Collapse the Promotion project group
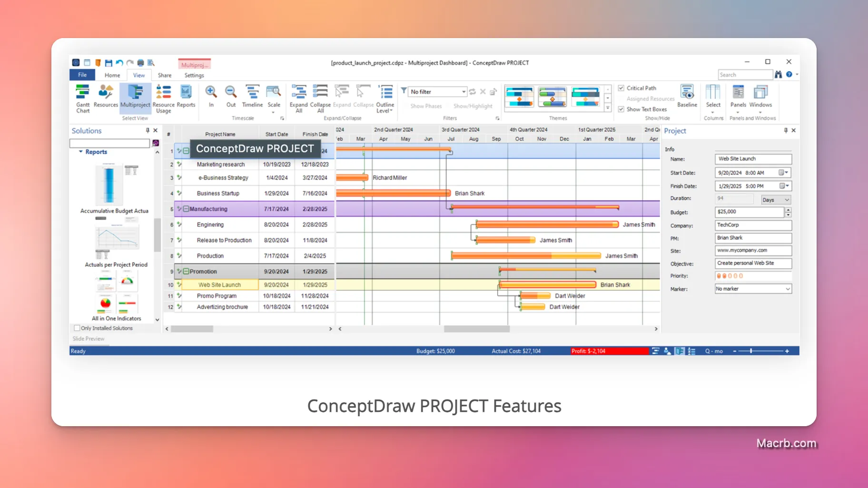 point(186,272)
